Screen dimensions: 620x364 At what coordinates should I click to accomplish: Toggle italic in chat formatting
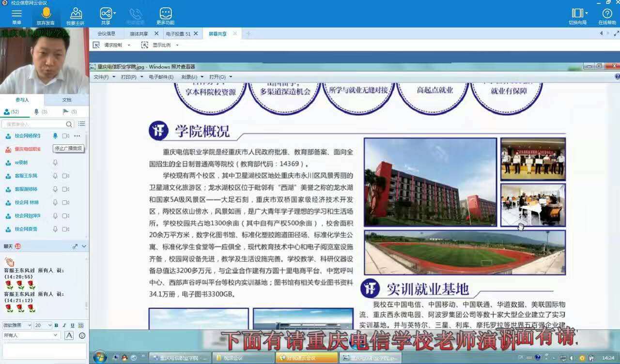64,325
